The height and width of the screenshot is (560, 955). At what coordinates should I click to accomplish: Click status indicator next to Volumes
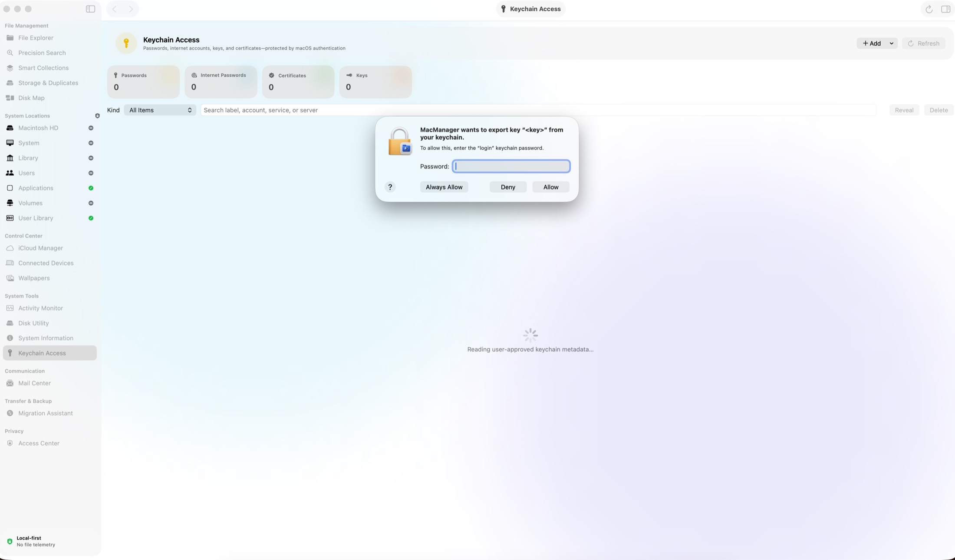click(91, 203)
